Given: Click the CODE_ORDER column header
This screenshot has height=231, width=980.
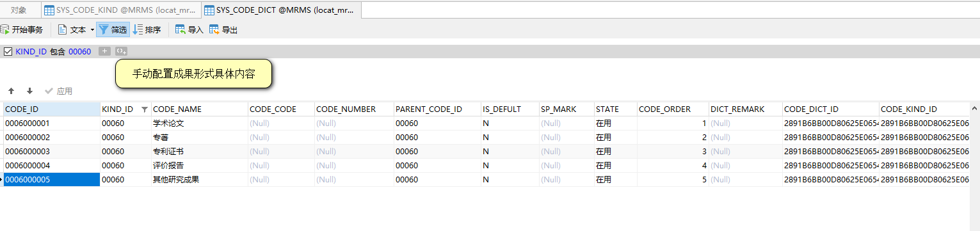Looking at the screenshot, I should click(x=673, y=109).
